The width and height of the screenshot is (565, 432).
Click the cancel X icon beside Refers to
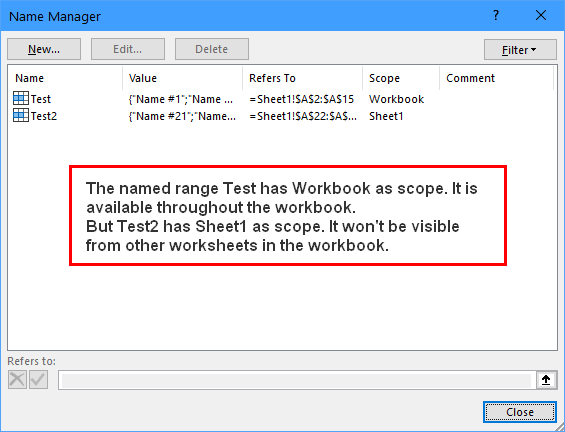pos(17,379)
